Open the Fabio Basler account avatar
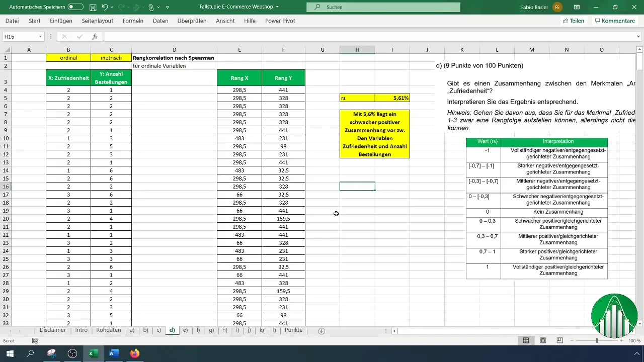The width and height of the screenshot is (644, 362). pos(557,7)
